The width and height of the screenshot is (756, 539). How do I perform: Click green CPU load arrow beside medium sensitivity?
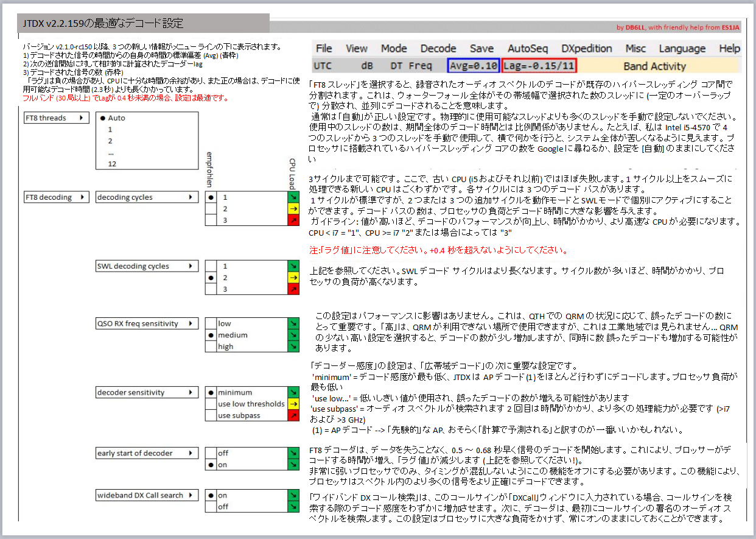pyautogui.click(x=293, y=335)
